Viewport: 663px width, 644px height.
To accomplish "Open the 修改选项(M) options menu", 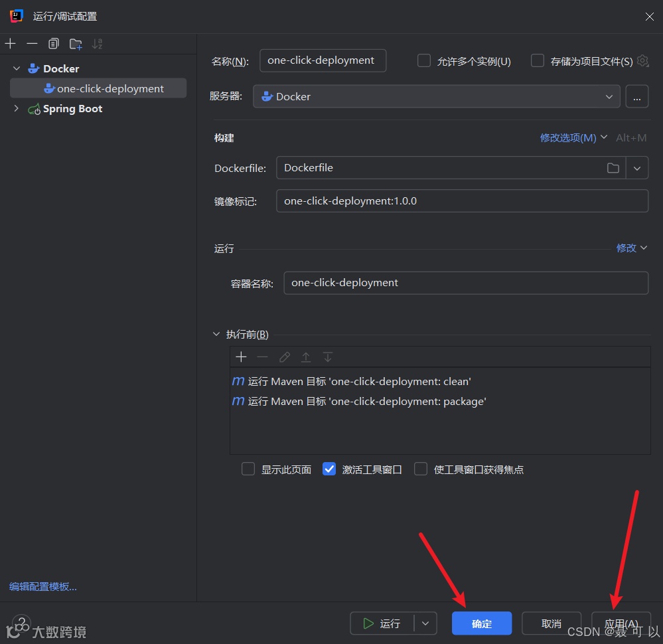I will 573,138.
